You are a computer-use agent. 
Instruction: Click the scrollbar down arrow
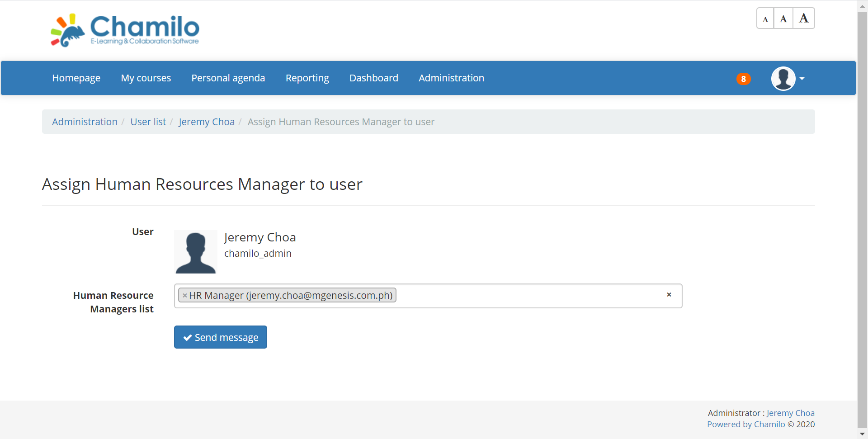point(863,434)
